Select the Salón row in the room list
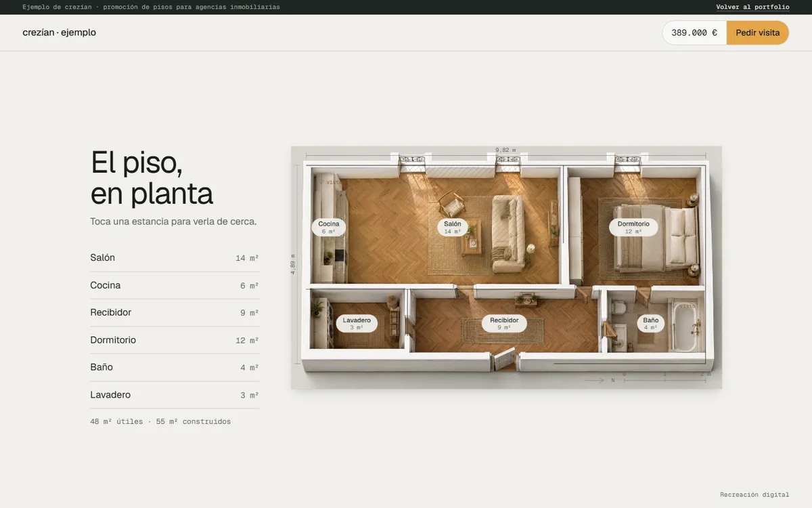The height and width of the screenshot is (508, 812). pos(175,258)
